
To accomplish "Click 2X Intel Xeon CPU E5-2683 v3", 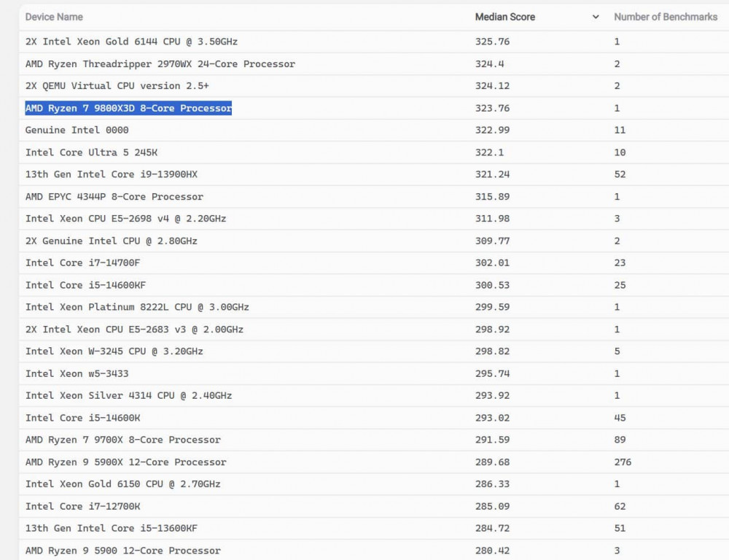I will tap(134, 330).
